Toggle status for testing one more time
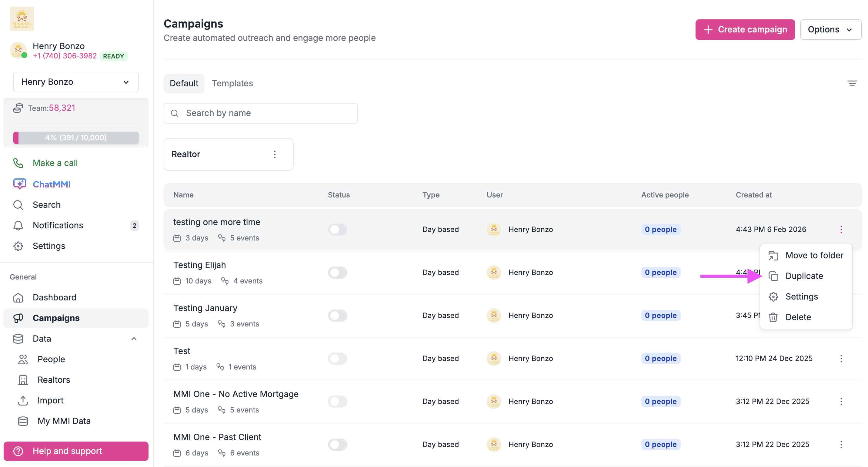868x467 pixels. [337, 229]
